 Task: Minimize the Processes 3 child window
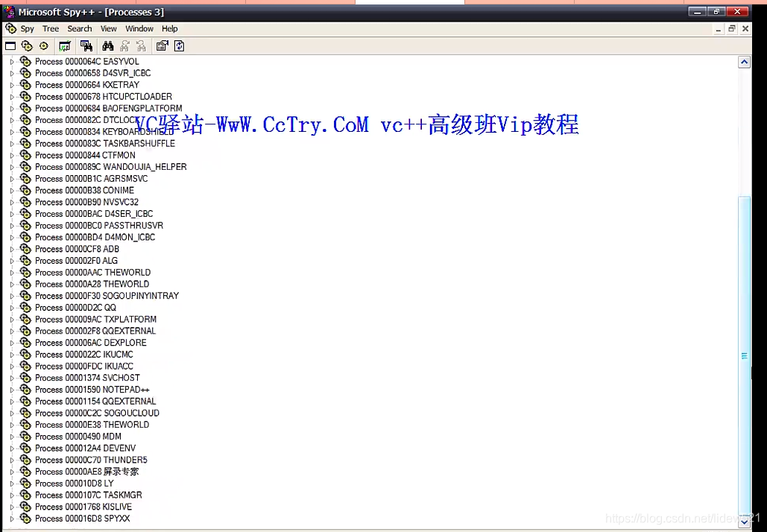point(718,29)
